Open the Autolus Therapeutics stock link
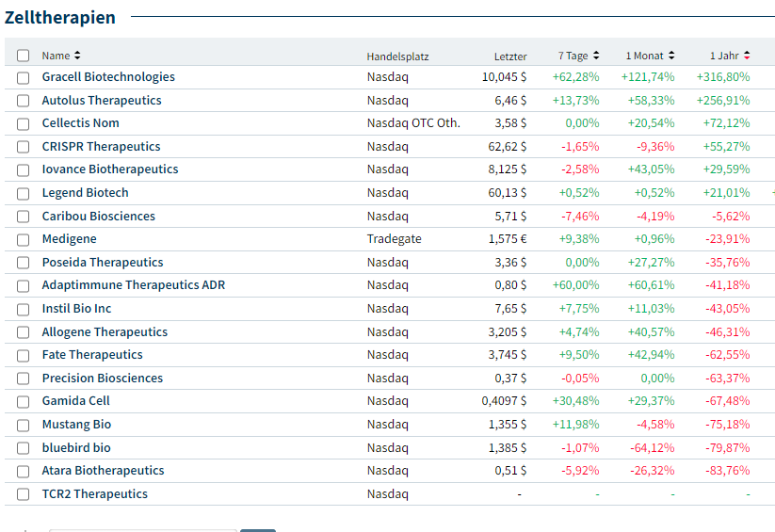 102,101
